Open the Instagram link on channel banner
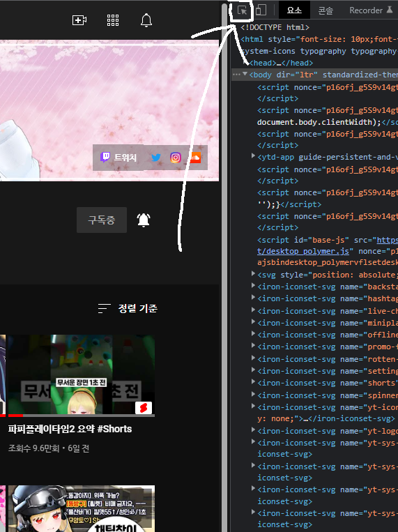398x532 pixels. (176, 158)
